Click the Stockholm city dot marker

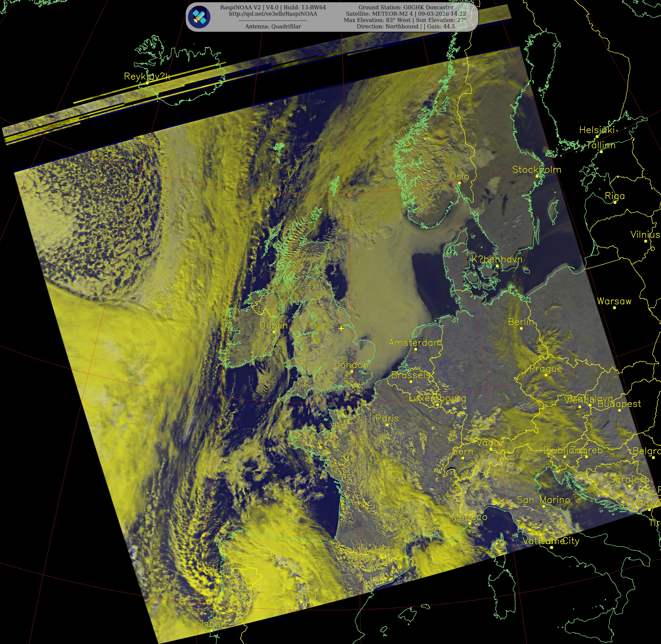[x=537, y=176]
